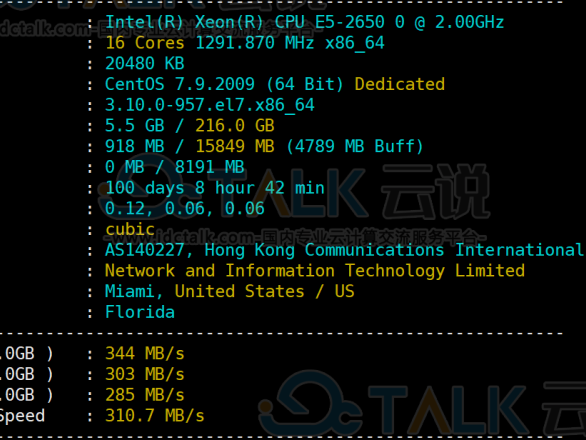Image resolution: width=586 pixels, height=440 pixels.
Task: Click the 'Florida' region text
Action: (x=140, y=313)
